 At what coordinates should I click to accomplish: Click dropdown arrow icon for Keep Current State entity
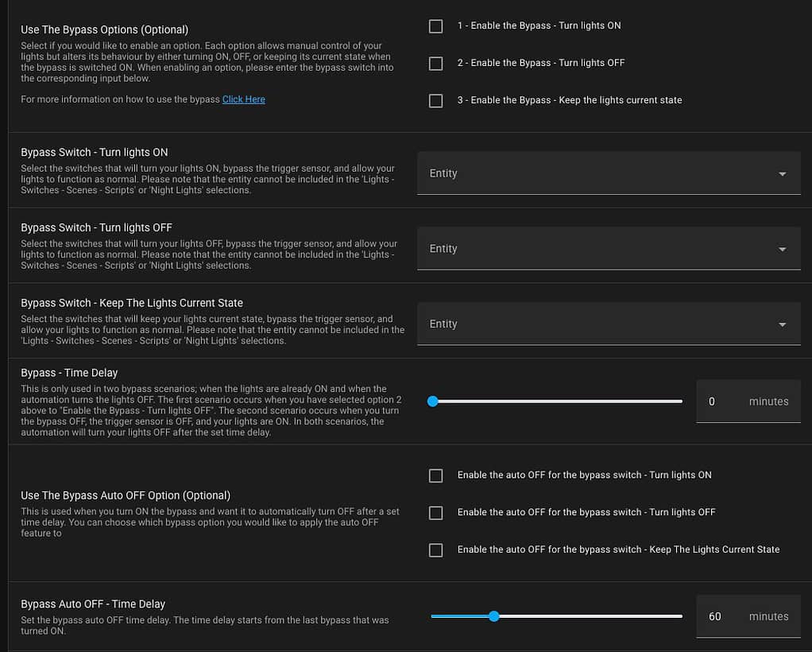click(782, 324)
